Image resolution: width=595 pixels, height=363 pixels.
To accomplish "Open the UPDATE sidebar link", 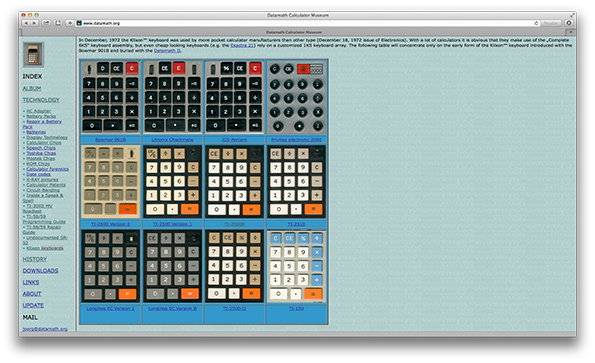I will pos(33,305).
